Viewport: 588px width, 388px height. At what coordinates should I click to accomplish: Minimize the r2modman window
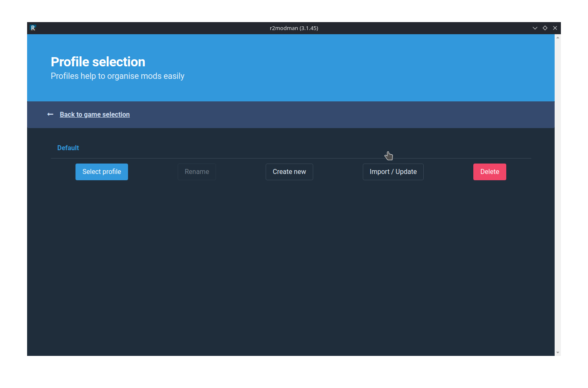(x=535, y=28)
